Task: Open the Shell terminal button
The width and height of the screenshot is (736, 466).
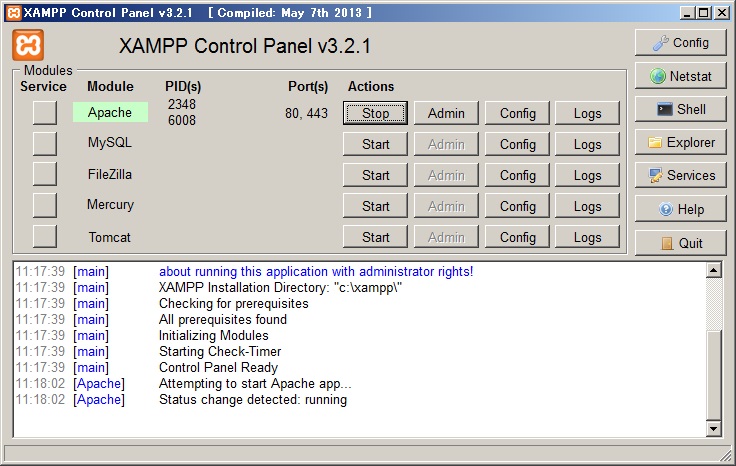Action: (680, 109)
